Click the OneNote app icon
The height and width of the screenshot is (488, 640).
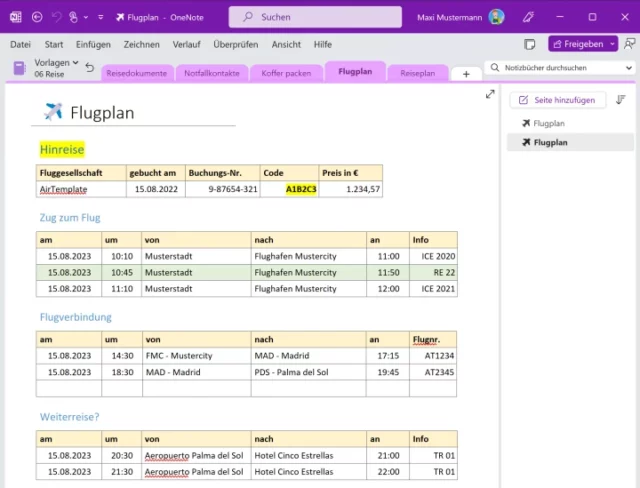click(x=16, y=17)
